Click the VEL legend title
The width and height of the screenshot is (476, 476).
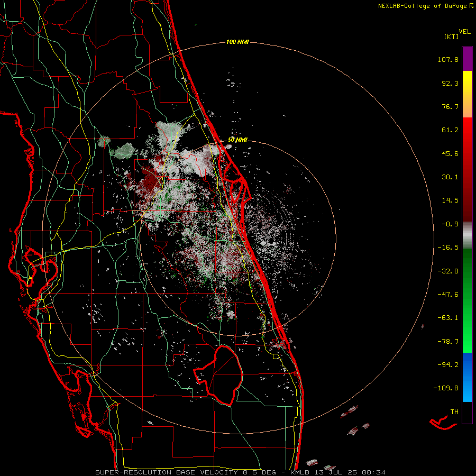click(x=464, y=32)
